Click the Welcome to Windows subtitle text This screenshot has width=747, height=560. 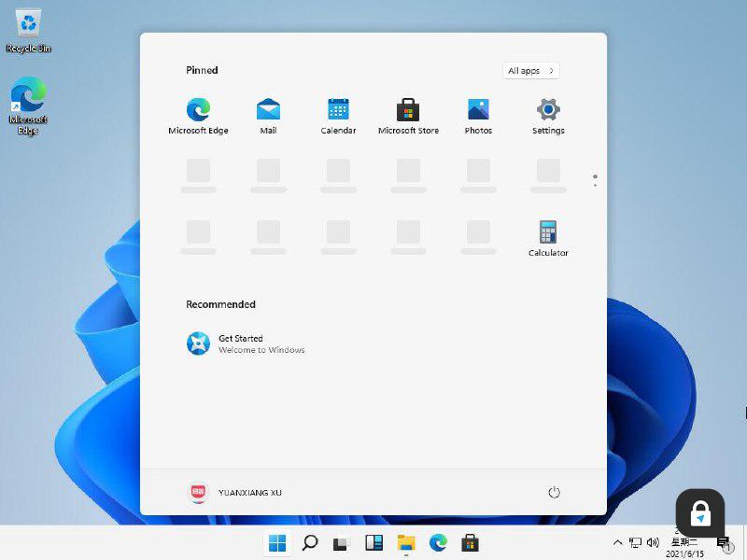click(261, 350)
